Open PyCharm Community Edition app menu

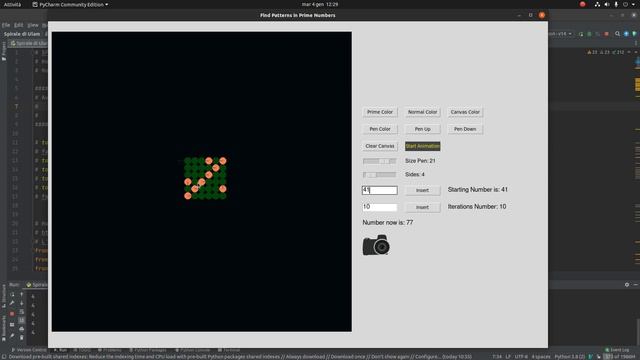click(70, 4)
